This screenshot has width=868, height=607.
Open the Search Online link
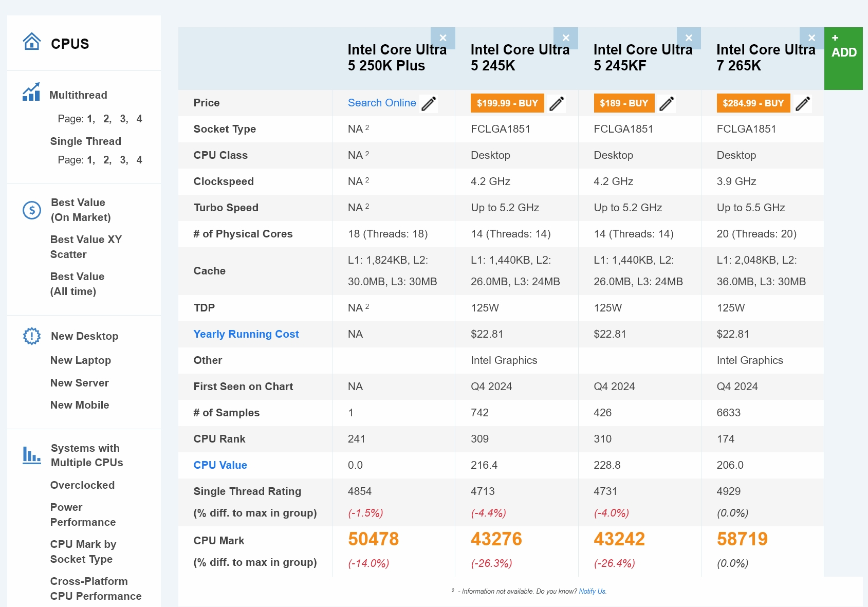382,103
